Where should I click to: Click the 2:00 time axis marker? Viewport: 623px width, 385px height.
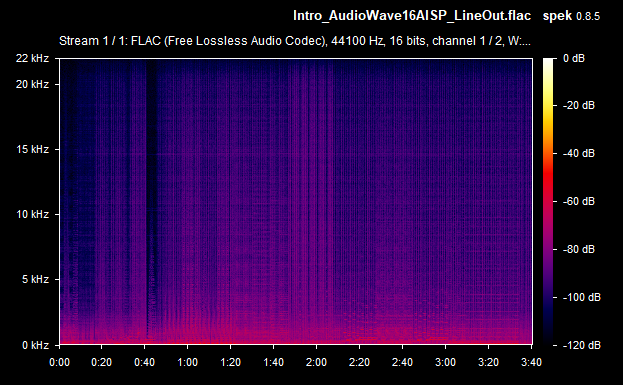(316, 362)
